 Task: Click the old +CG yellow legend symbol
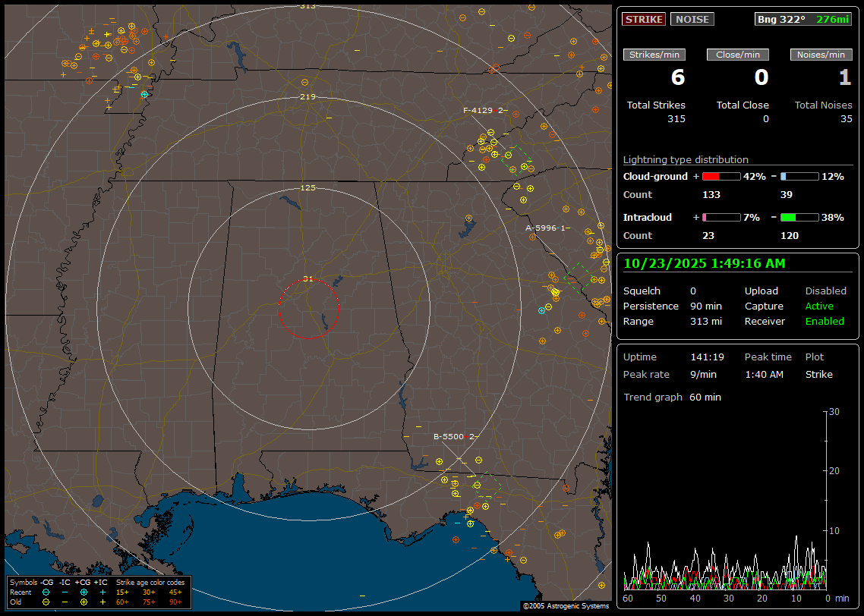(x=84, y=601)
